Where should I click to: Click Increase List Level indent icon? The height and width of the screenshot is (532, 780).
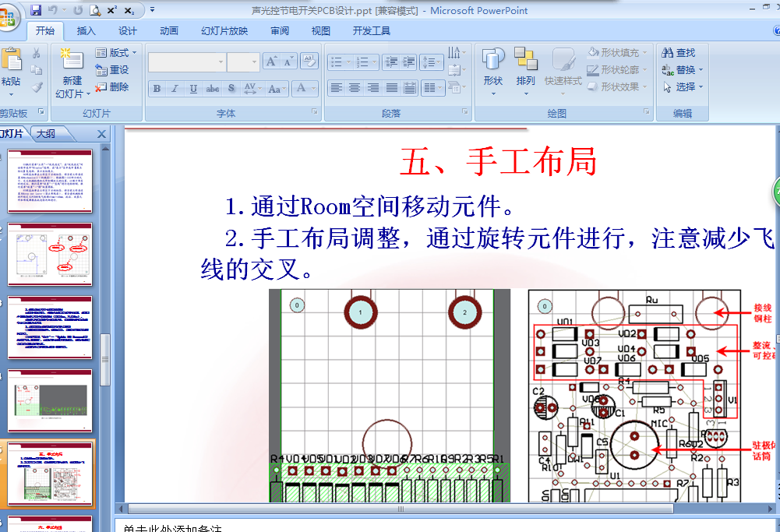point(409,62)
